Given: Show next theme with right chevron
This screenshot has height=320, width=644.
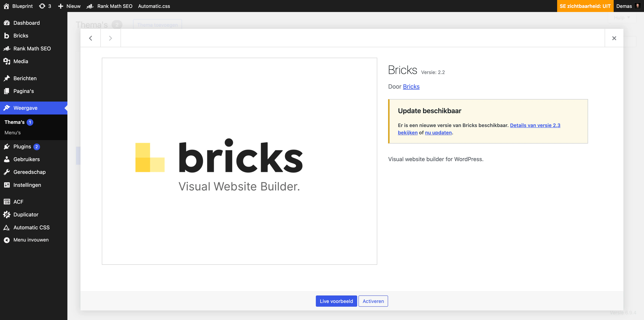Looking at the screenshot, I should point(110,38).
